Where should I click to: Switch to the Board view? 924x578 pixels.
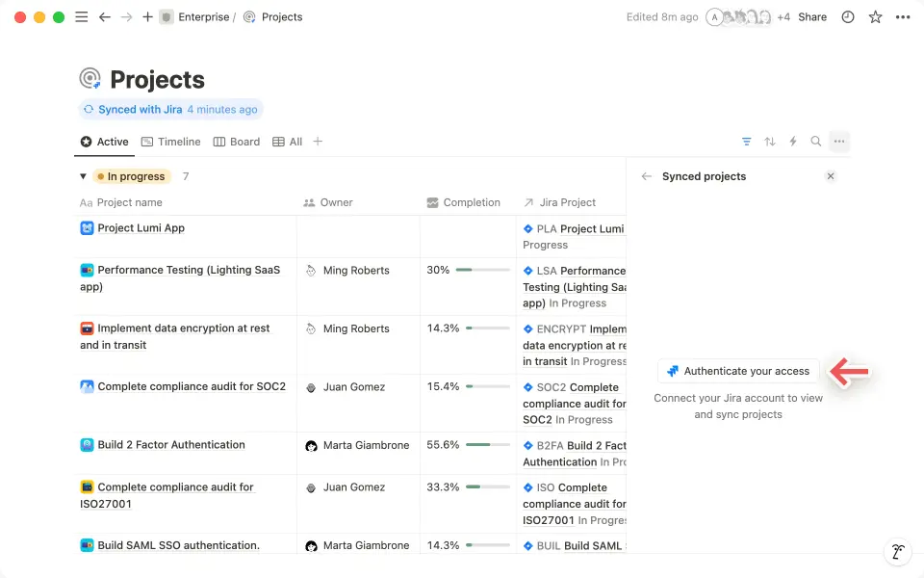click(x=236, y=141)
